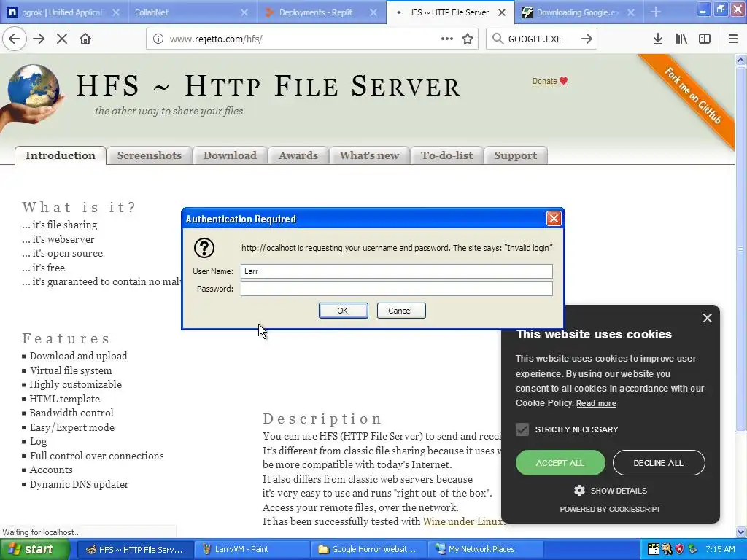The image size is (747, 560).
Task: Switch to LarryVM - Paint on taskbar
Action: (x=252, y=549)
